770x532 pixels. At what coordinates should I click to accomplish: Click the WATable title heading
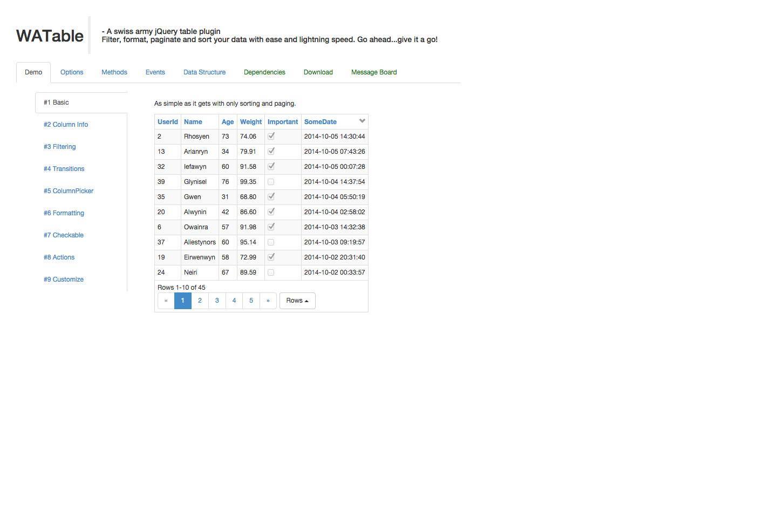pyautogui.click(x=50, y=36)
